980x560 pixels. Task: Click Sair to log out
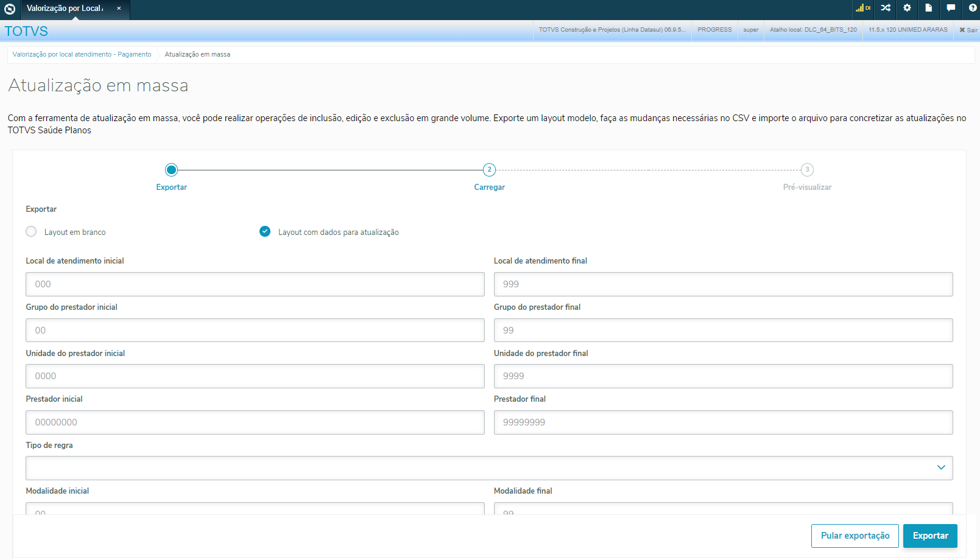[x=968, y=30]
